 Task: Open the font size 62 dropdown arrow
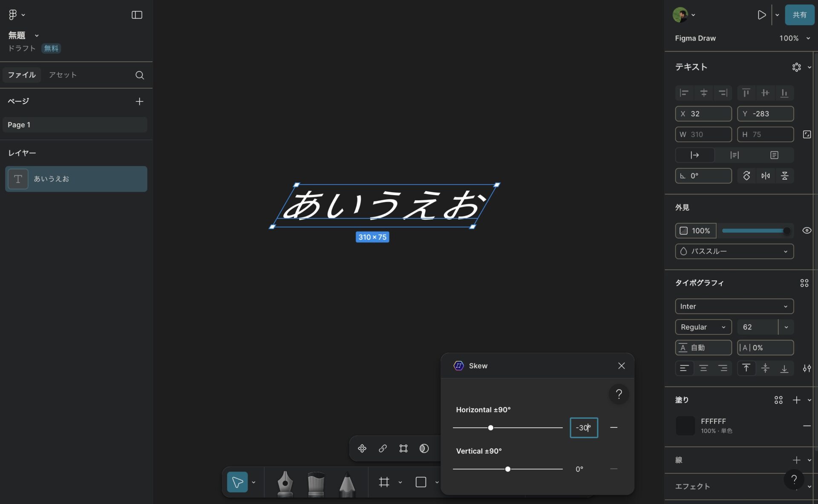coord(786,327)
